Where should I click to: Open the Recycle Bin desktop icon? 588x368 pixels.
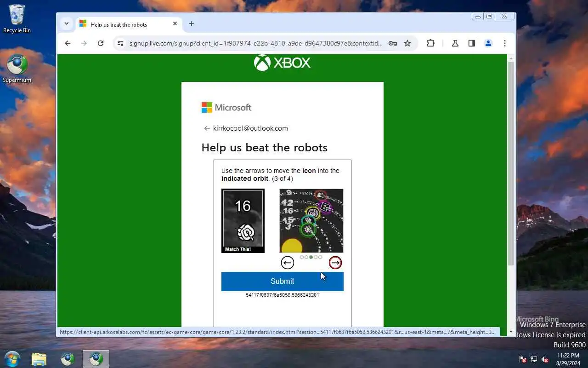[17, 19]
